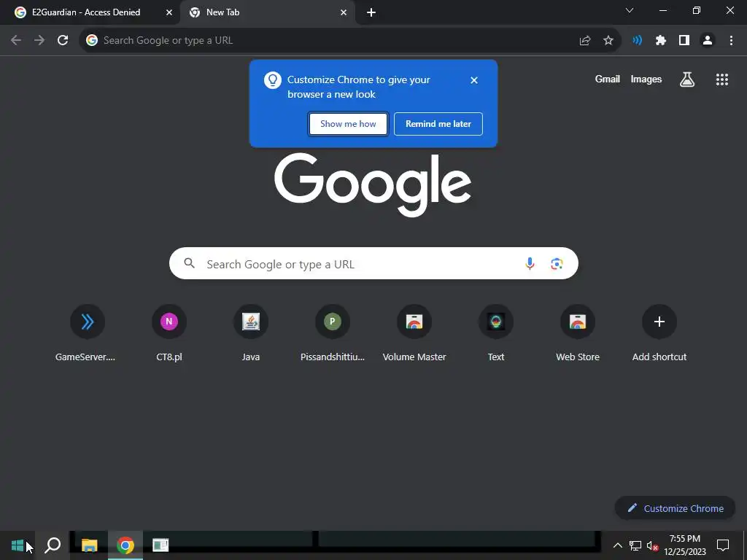Close the E2Guardian tab
This screenshot has height=560, width=747.
coord(169,12)
